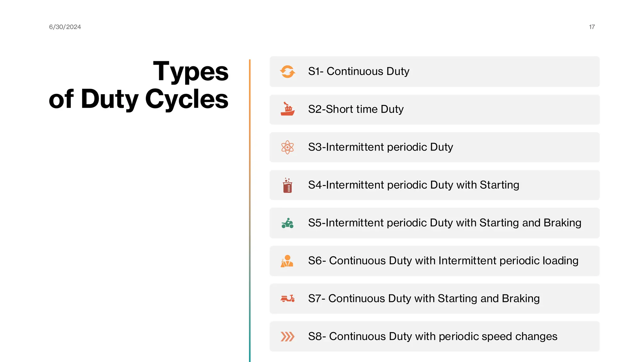Viewport: 644px width, 362px height.
Task: Click the S3-Intermittent periodic Duty label
Action: [x=380, y=147]
